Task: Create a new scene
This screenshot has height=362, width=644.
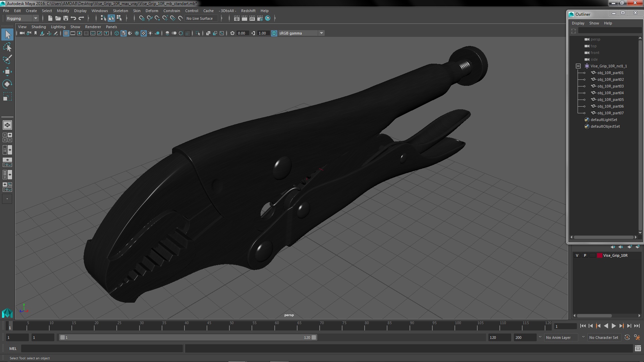Action: point(50,18)
